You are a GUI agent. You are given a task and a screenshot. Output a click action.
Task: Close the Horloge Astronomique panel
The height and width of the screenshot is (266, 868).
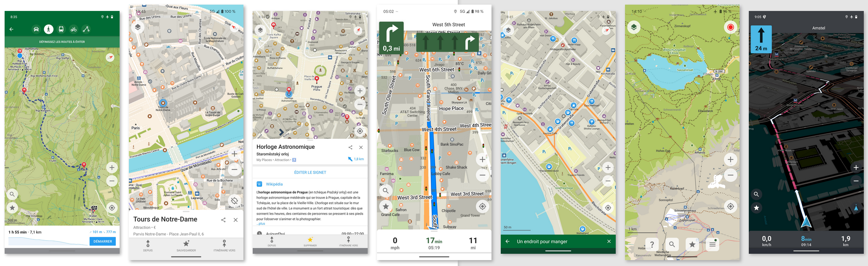tap(361, 147)
